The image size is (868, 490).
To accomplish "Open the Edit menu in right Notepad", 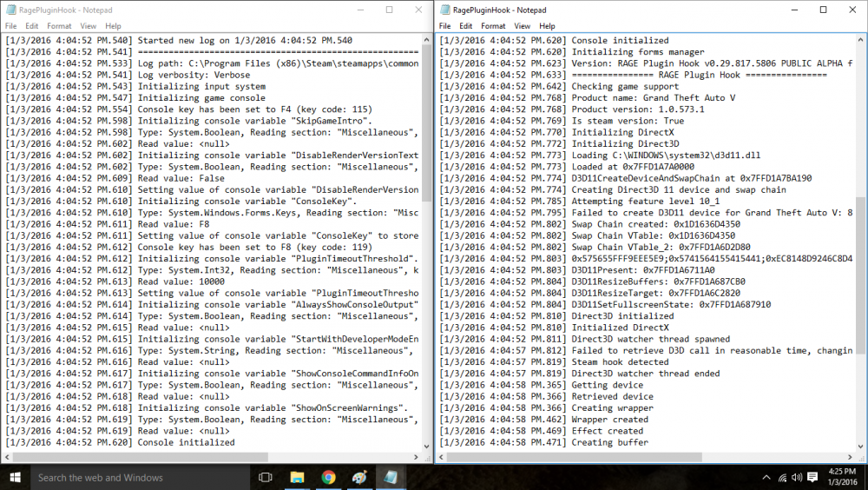I will click(x=465, y=26).
